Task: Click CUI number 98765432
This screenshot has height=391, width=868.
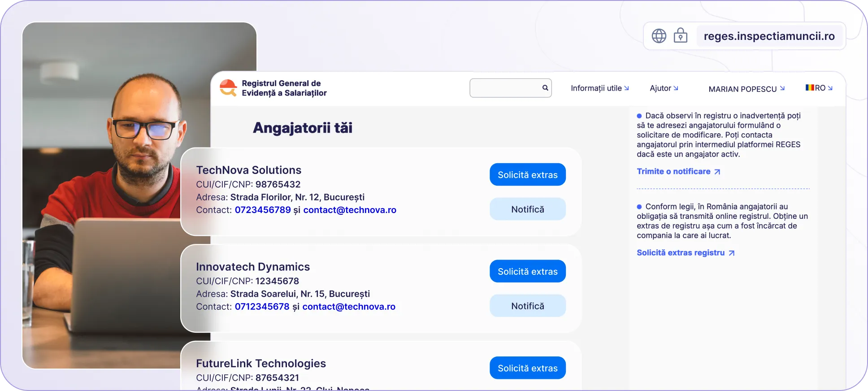Action: (278, 184)
